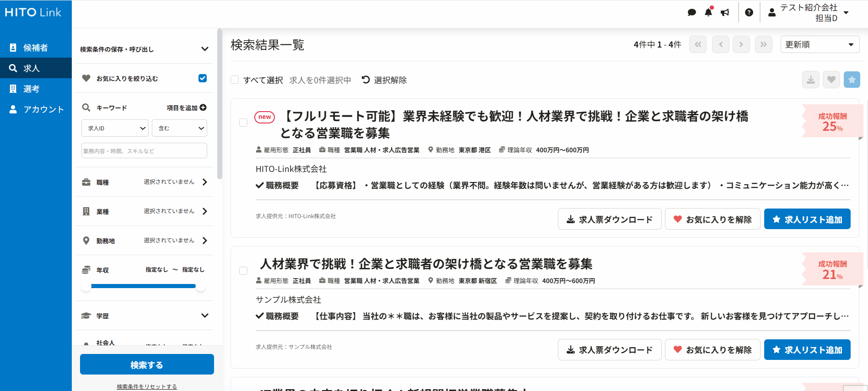
Task: Add サンプル株式会社 job to 求人リスト
Action: pos(807,350)
